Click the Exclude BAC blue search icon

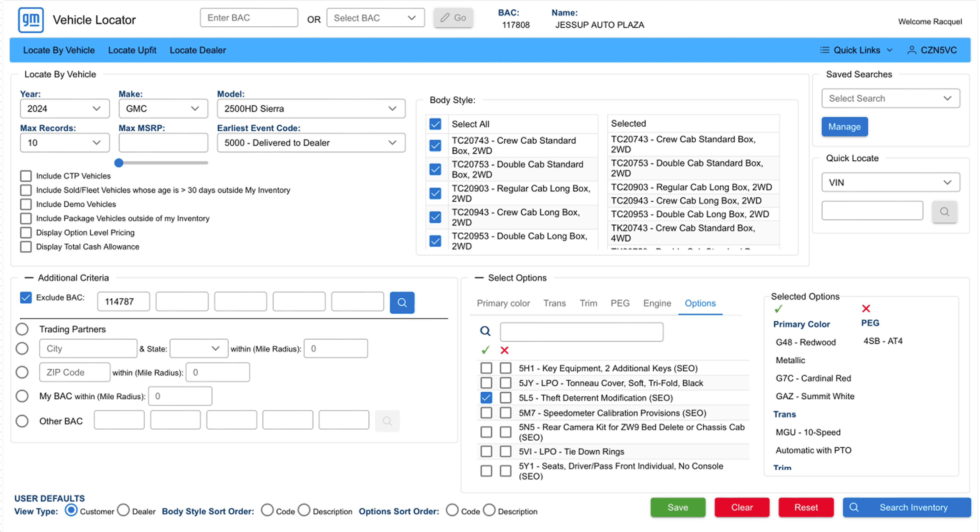(402, 302)
